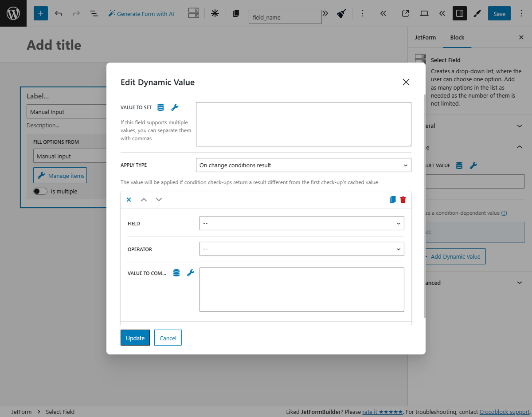This screenshot has width=532, height=417.
Task: Click the Update button
Action: [x=135, y=338]
